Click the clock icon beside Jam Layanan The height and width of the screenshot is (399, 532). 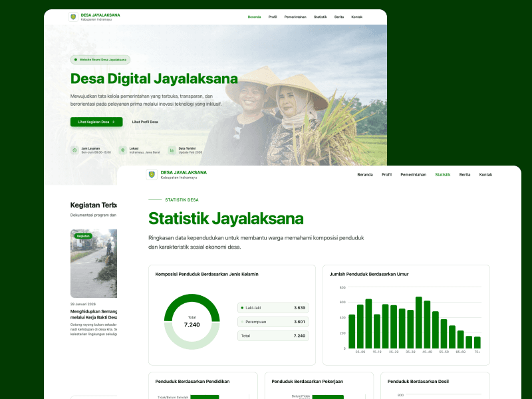(x=75, y=150)
